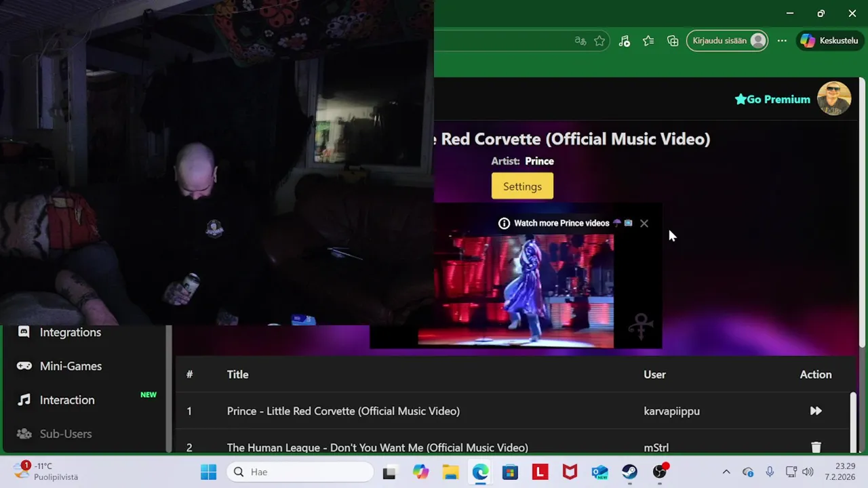The image size is (868, 488).
Task: Click user karvapiippu in the queue
Action: point(672,411)
